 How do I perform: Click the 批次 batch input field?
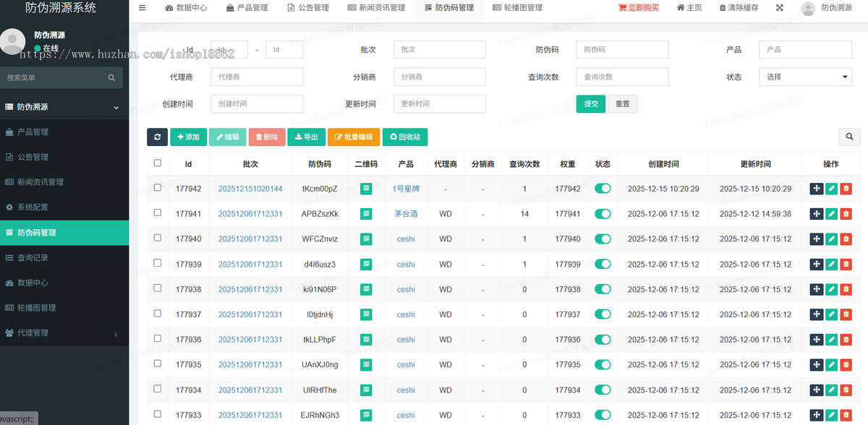(439, 49)
